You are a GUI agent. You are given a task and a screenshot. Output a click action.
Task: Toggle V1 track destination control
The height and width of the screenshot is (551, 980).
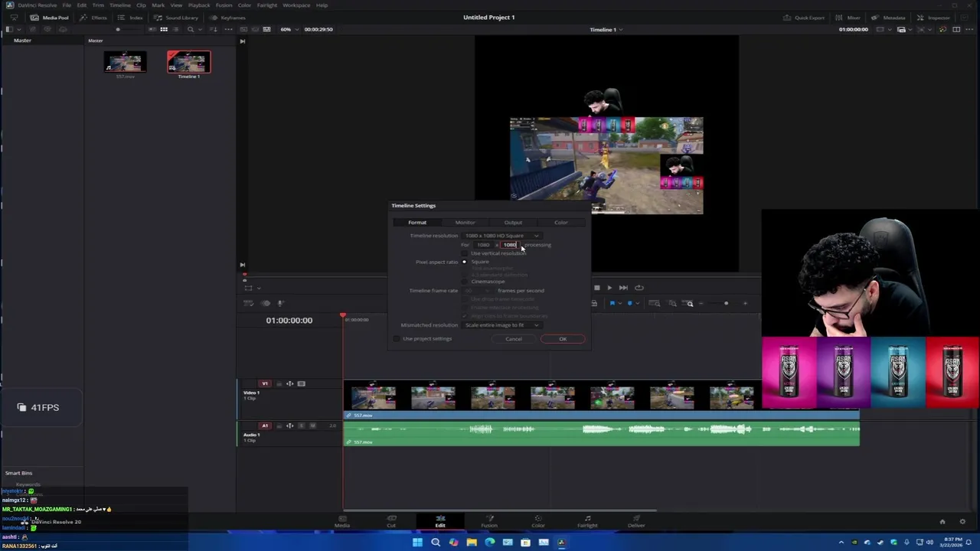click(265, 383)
